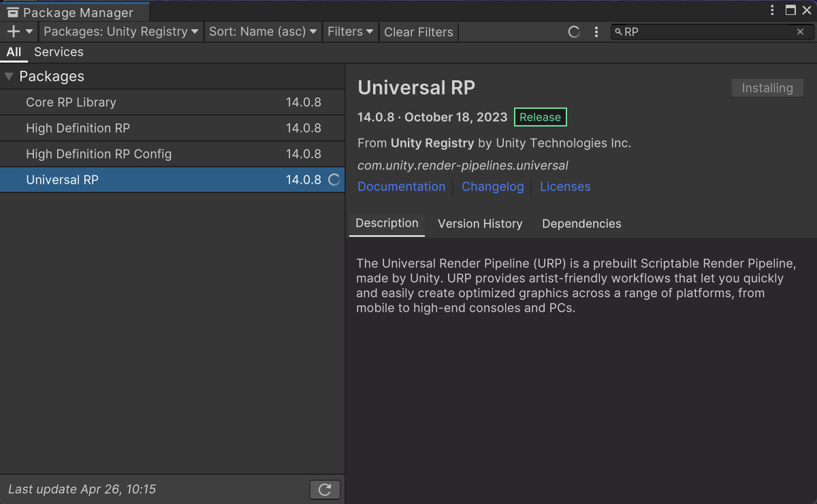Viewport: 817px width, 504px height.
Task: Select Universal RP package row
Action: [x=172, y=180]
